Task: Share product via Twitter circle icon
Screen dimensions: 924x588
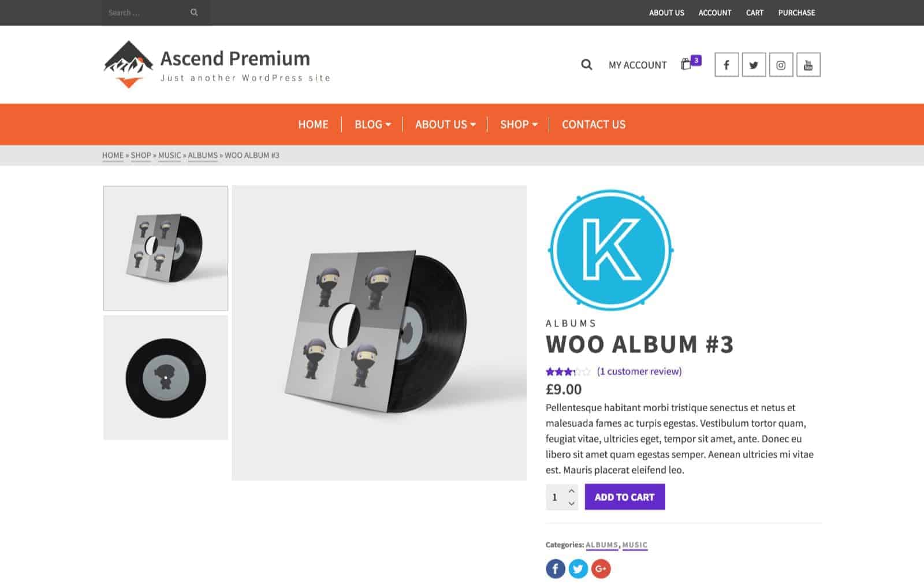Action: (578, 568)
